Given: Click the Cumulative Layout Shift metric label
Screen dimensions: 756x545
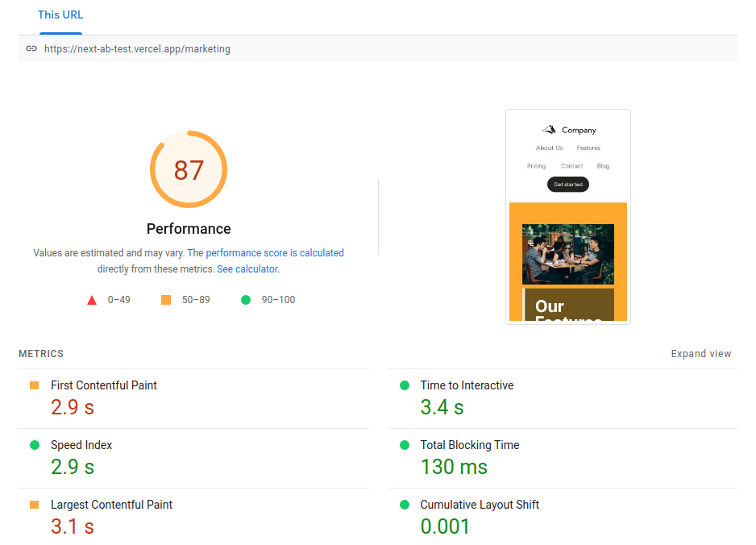Looking at the screenshot, I should [480, 505].
